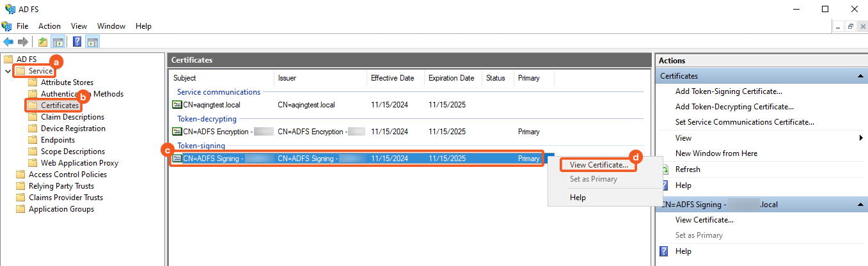
Task: Open the Help menu in menu bar
Action: pyautogui.click(x=144, y=26)
